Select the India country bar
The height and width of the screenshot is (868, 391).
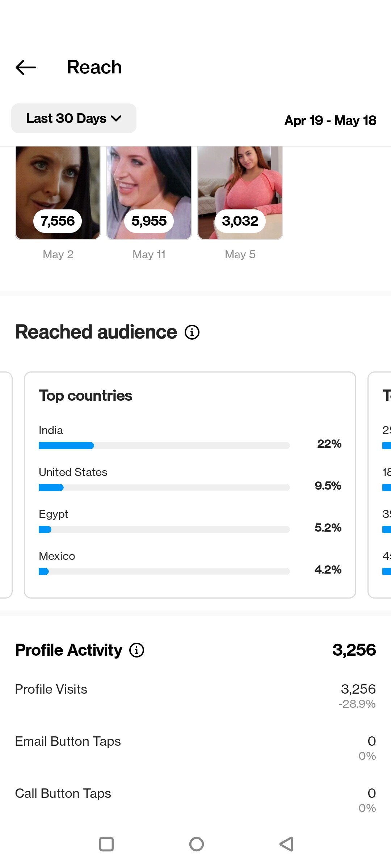164,446
